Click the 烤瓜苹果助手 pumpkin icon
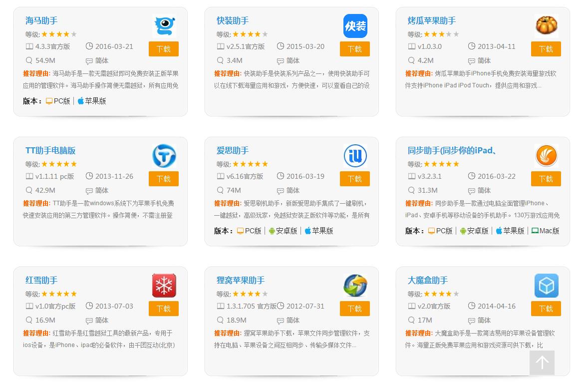The height and width of the screenshot is (385, 588). click(x=546, y=25)
